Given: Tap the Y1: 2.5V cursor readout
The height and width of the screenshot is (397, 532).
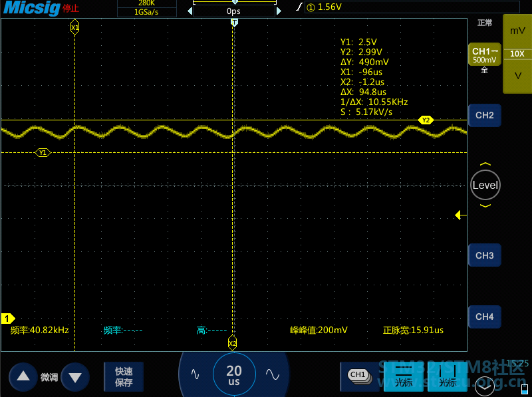Looking at the screenshot, I should point(358,42).
